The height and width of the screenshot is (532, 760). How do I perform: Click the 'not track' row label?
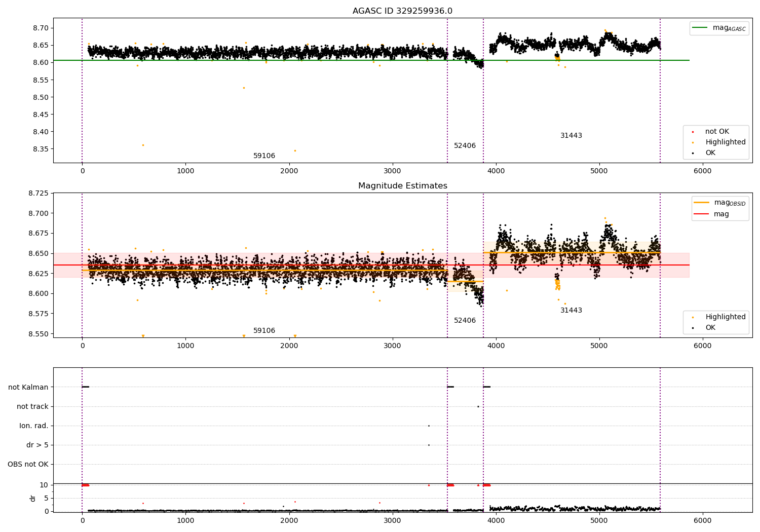point(32,406)
